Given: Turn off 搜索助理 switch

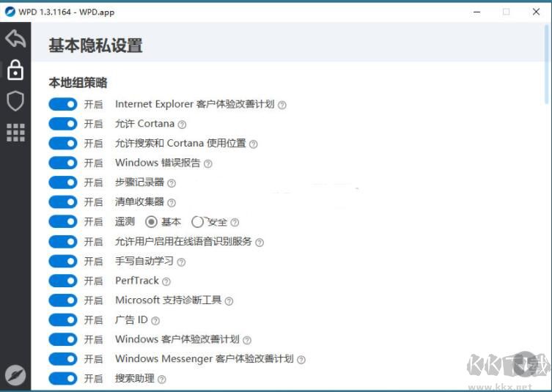Looking at the screenshot, I should coord(62,379).
